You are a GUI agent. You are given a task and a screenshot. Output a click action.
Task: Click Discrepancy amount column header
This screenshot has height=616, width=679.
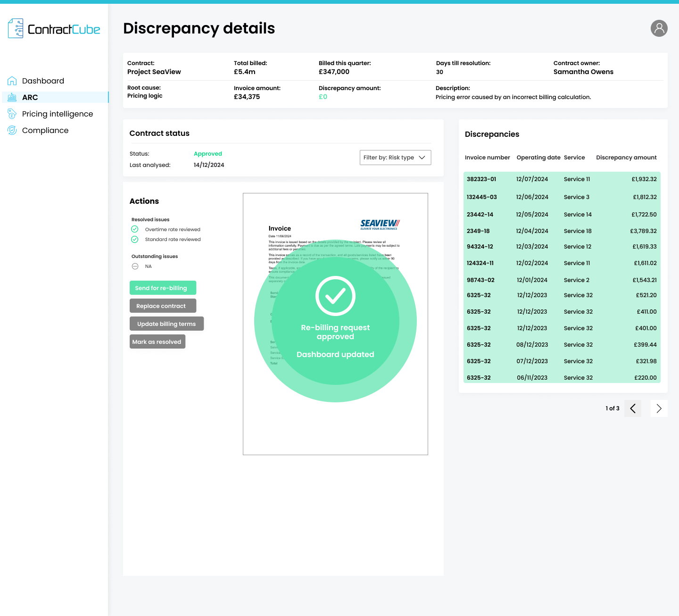click(626, 158)
